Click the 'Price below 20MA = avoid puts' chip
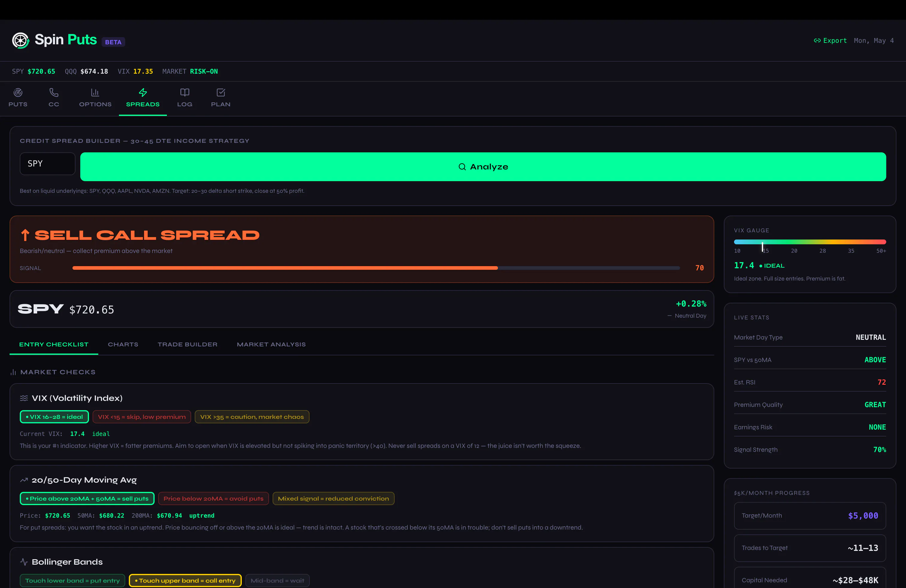This screenshot has height=588, width=906. click(x=214, y=498)
